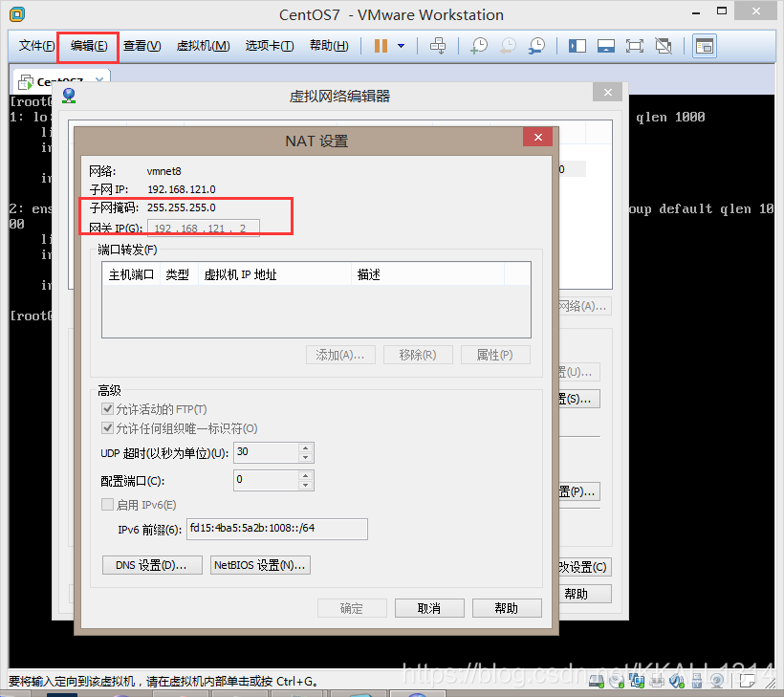784x697 pixels.
Task: Click the subnet mask 255.255.255.0 text
Action: pyautogui.click(x=182, y=207)
